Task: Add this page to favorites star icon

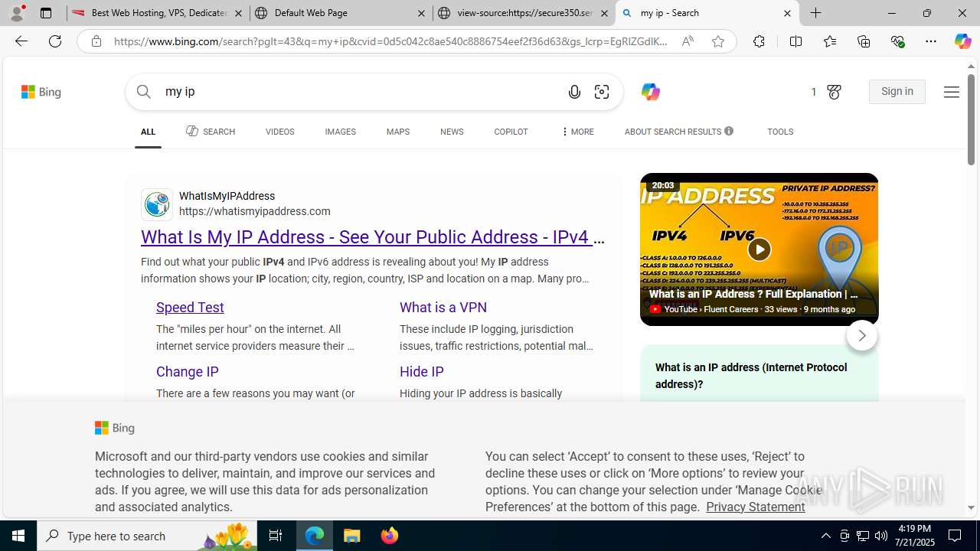Action: pyautogui.click(x=717, y=41)
